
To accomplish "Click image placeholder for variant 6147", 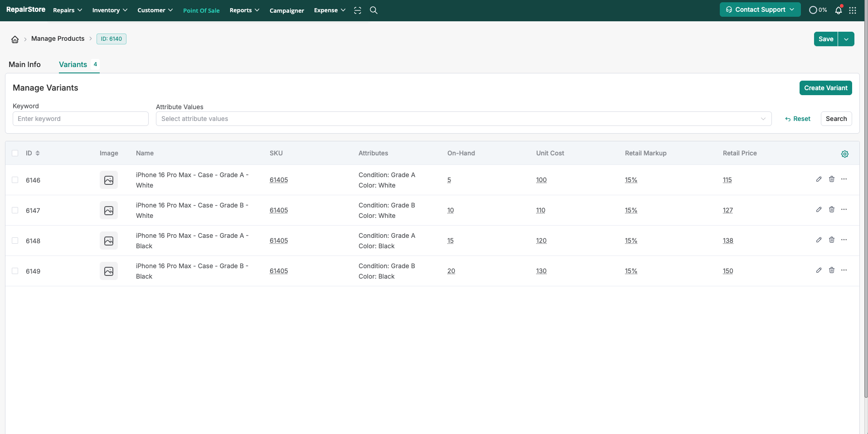I will 109,211.
